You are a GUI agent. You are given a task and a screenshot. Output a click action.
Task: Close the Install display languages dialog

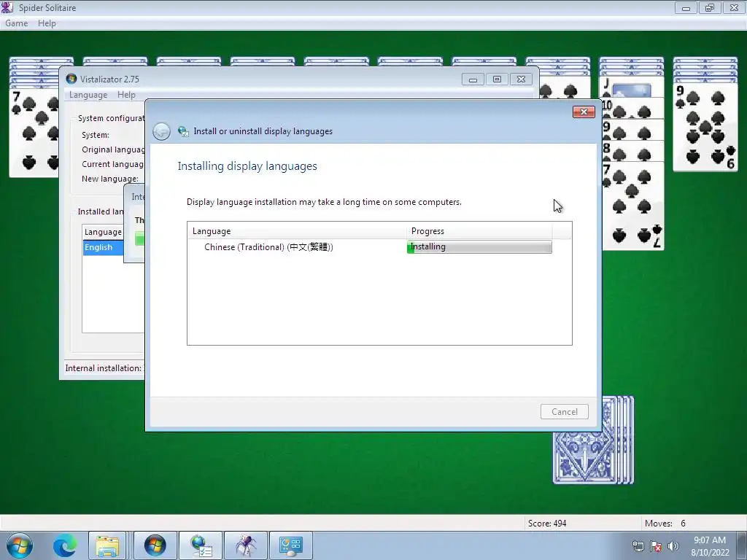(x=584, y=112)
